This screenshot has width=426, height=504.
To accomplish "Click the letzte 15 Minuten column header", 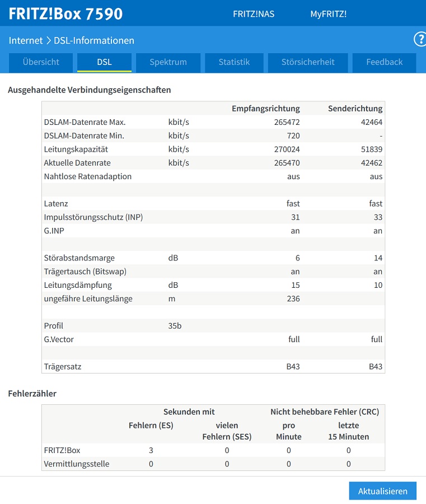I will pos(349,431).
